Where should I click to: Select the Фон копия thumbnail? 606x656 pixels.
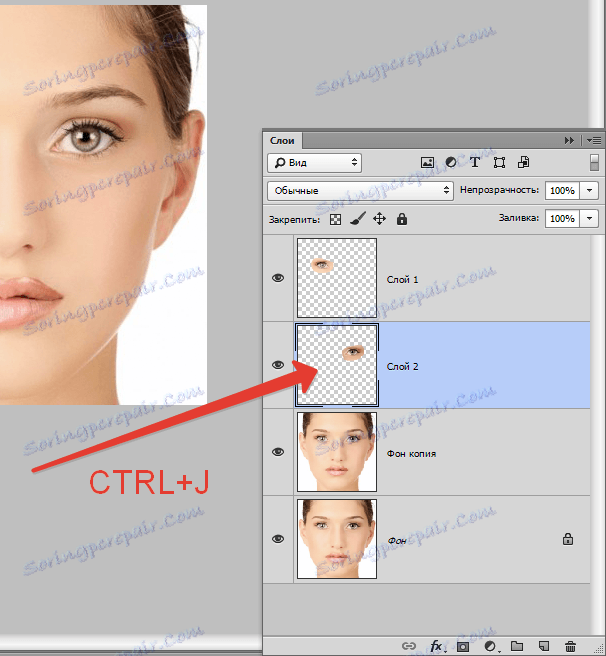337,452
